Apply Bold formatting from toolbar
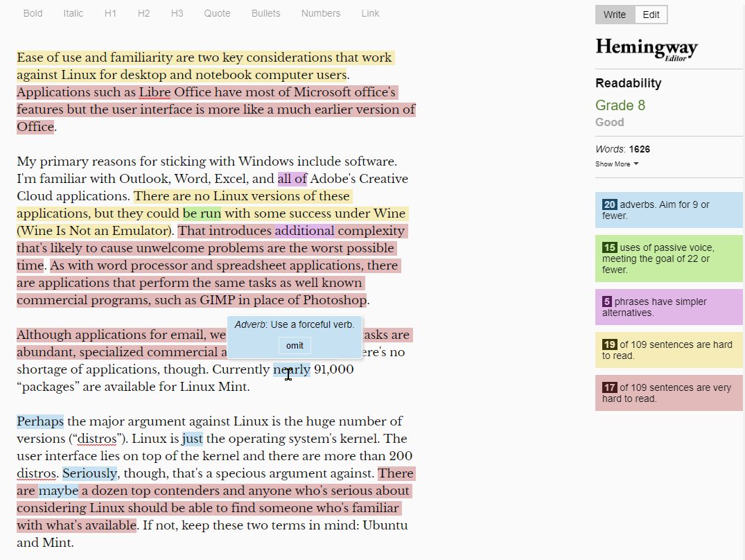 click(x=33, y=13)
